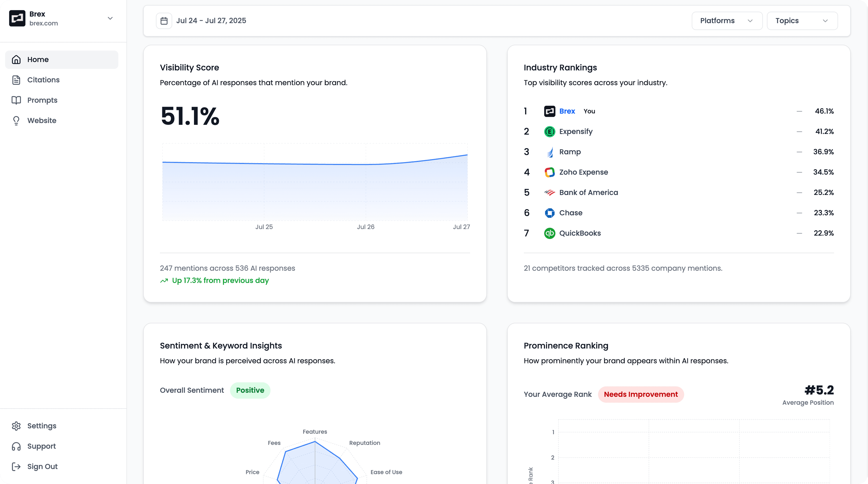Click the Jul 25 chart axis label
Viewport: 868px width, 484px height.
[x=264, y=227]
